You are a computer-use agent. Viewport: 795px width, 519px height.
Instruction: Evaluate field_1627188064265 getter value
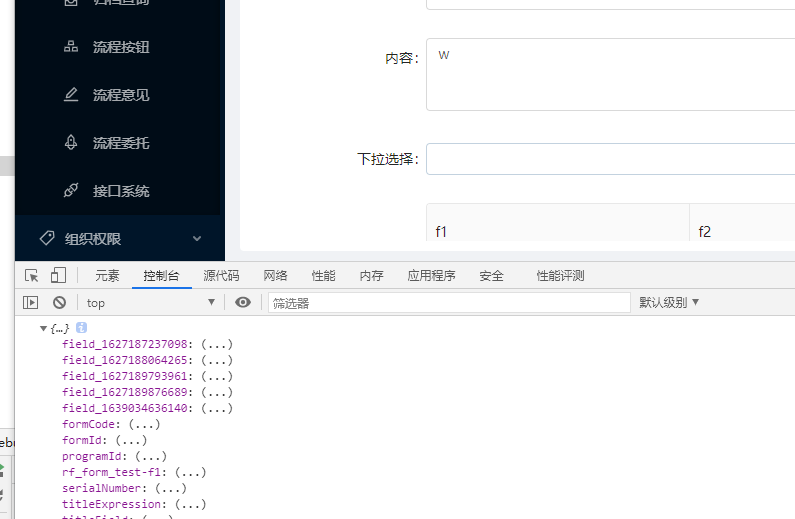217,360
